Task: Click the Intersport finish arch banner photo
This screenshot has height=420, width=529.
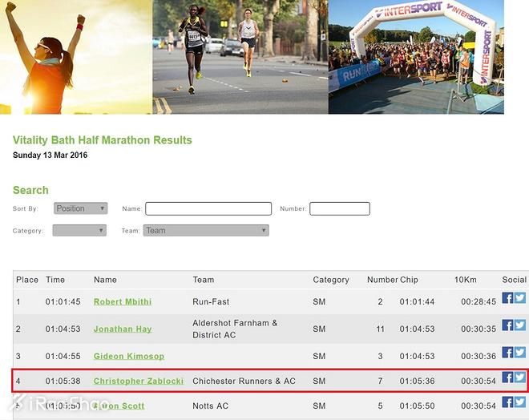Action: click(x=416, y=56)
